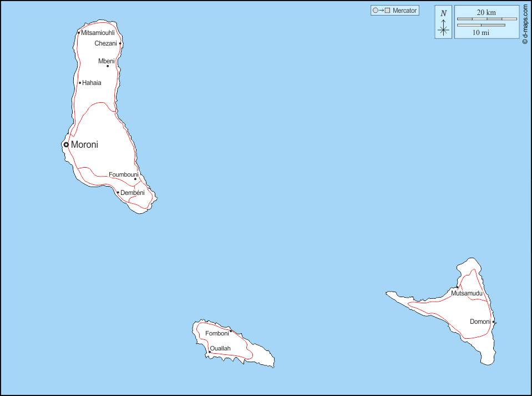The height and width of the screenshot is (396, 532).
Task: Click the Mbeni town dot
Action: click(x=108, y=66)
